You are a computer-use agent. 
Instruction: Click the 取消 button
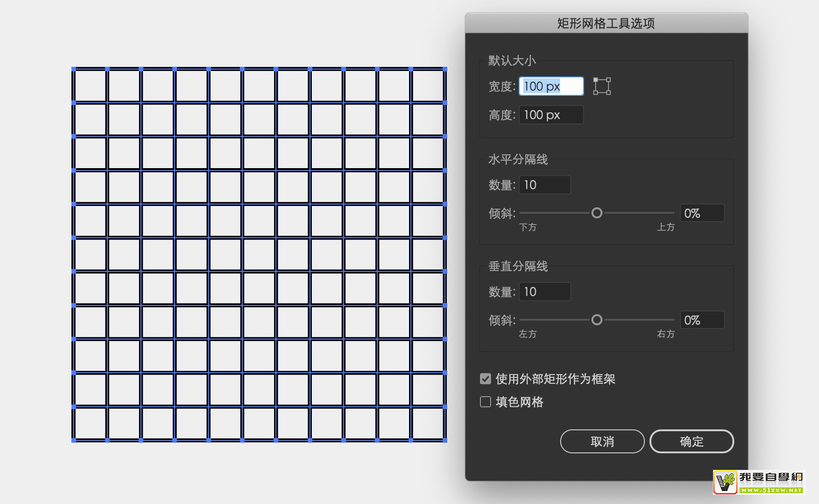(602, 441)
